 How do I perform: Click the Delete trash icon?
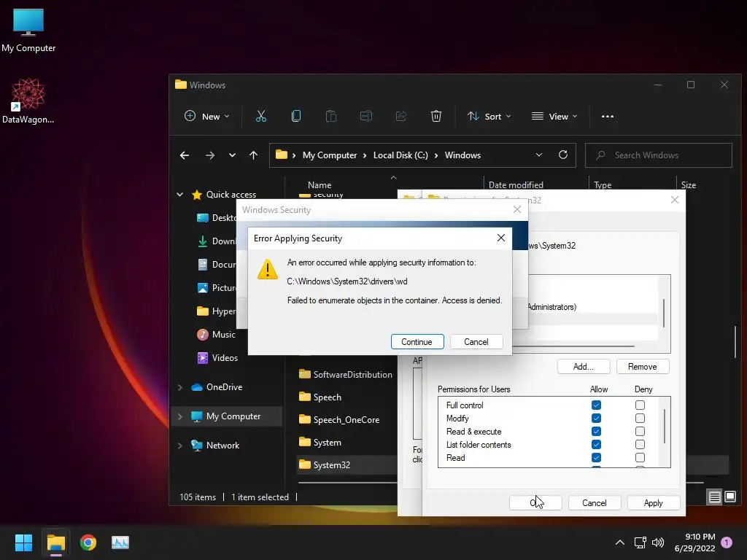pos(436,116)
